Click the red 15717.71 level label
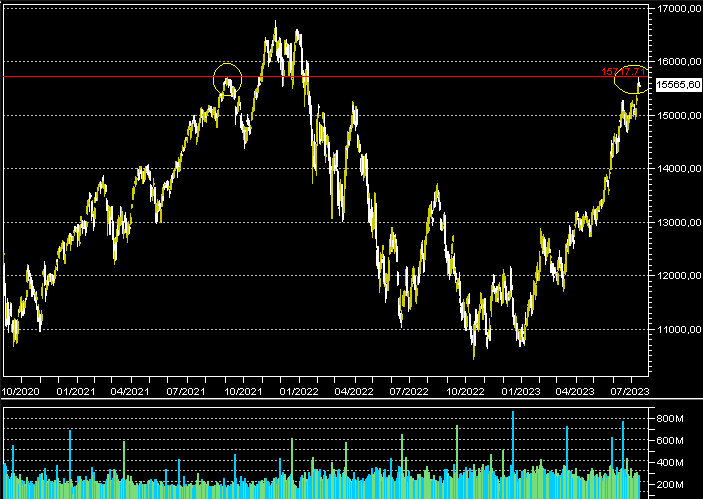This screenshot has width=703, height=499. click(x=623, y=72)
